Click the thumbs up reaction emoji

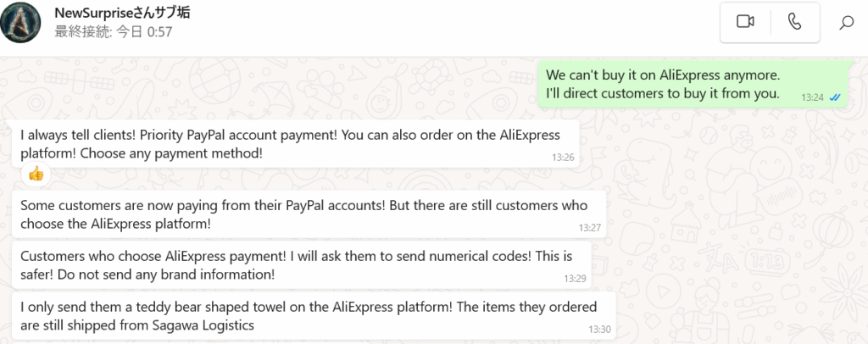[36, 175]
